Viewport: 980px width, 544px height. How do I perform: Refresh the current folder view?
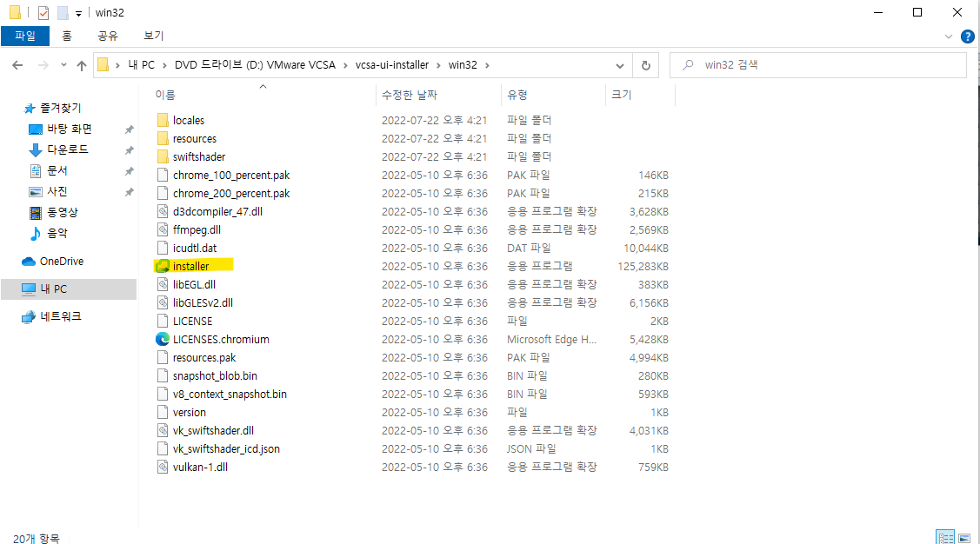(x=645, y=65)
